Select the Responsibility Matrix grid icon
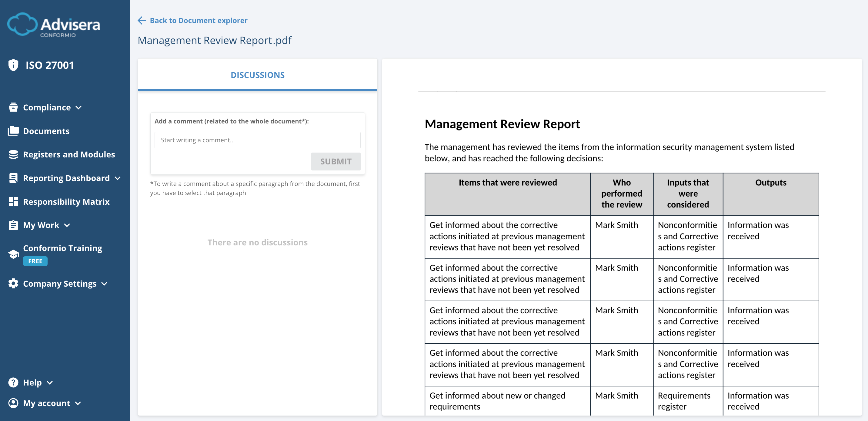Screen dimensions: 868x421 [x=13, y=201]
